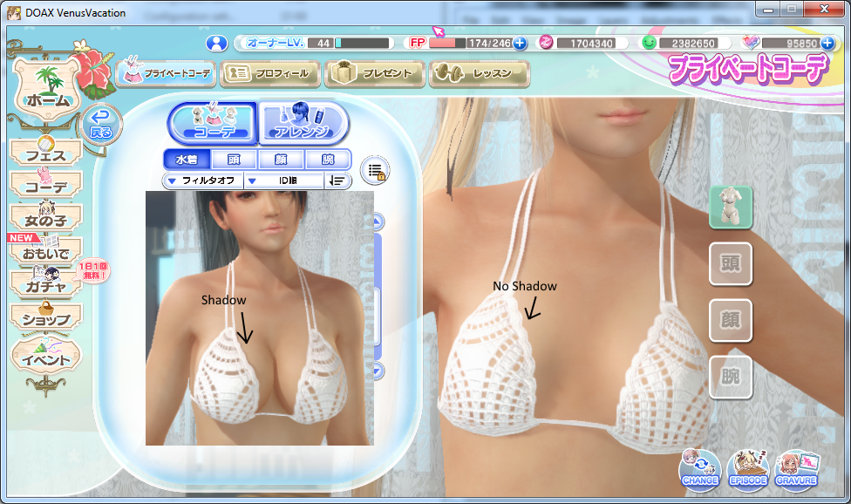Select the 水着 swimsuit category
Image resolution: width=851 pixels, height=504 pixels.
(x=187, y=160)
